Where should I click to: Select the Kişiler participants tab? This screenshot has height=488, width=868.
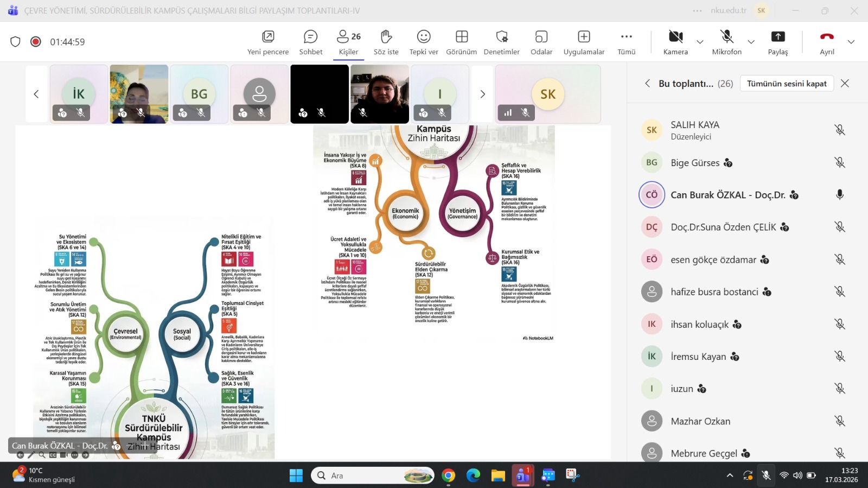348,42
